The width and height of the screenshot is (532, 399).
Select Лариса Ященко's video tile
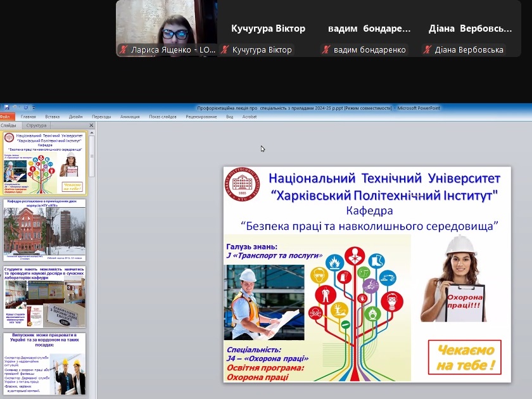(167, 28)
